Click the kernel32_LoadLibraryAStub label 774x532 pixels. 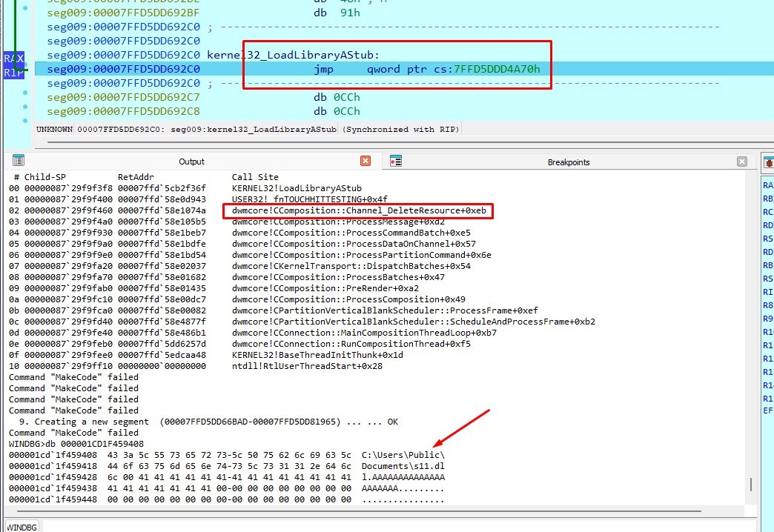click(293, 55)
